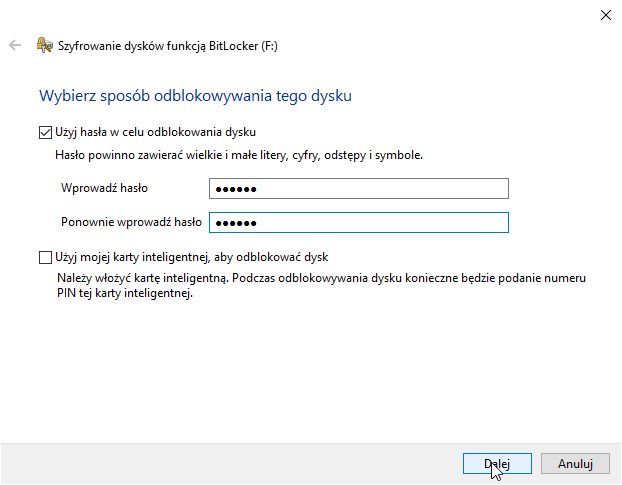Viewport: 622px width, 485px height.
Task: Click the BitLocker key-and-lock icon
Action: tap(43, 45)
